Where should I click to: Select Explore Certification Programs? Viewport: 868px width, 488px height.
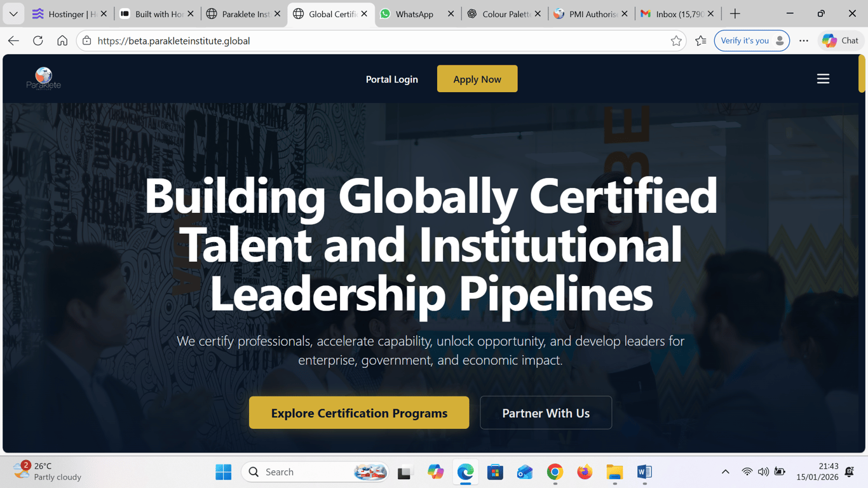pos(358,412)
